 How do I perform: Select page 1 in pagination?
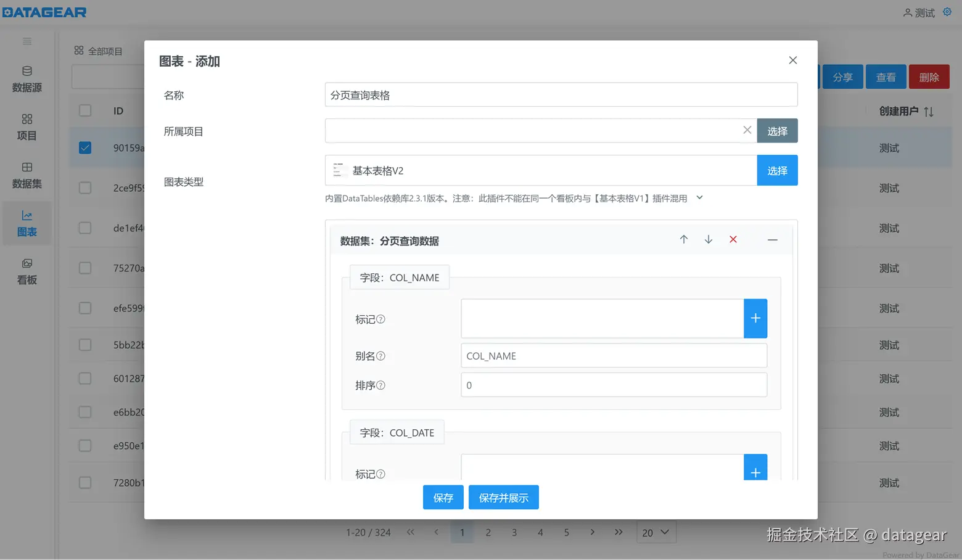[x=462, y=532]
